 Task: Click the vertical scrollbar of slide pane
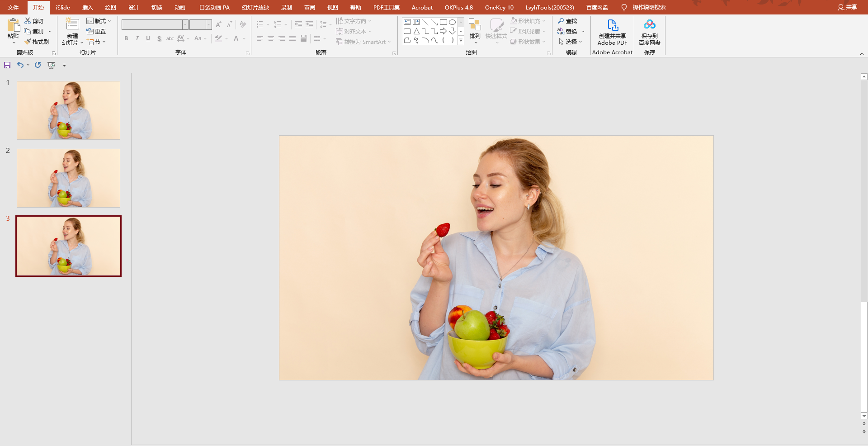point(864,247)
